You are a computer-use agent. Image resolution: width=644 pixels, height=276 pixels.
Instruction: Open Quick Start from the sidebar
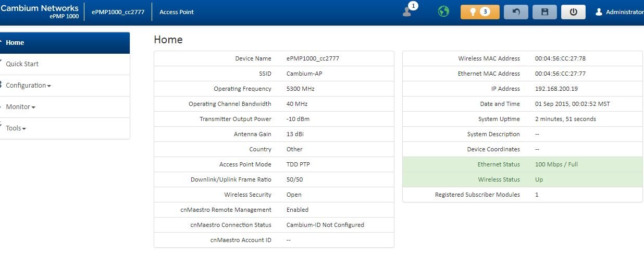22,64
